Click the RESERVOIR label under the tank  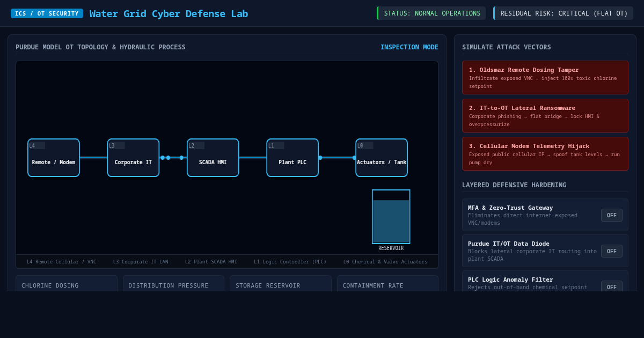click(x=391, y=248)
